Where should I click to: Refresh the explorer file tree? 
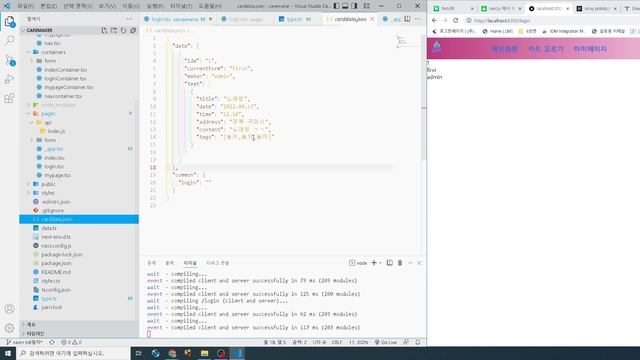pyautogui.click(x=123, y=31)
